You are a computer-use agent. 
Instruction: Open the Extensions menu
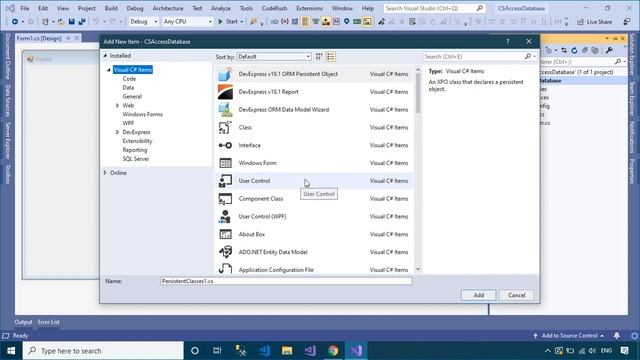click(x=309, y=8)
